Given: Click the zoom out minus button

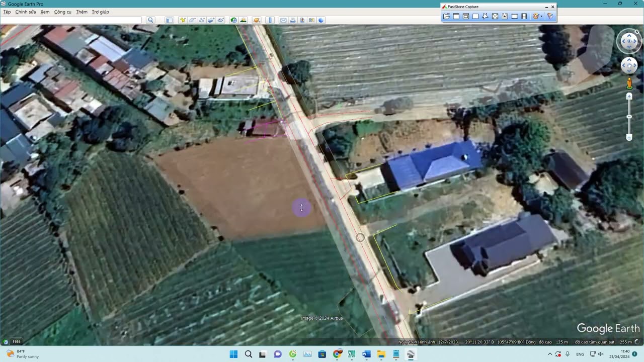Looking at the screenshot, I should (629, 137).
